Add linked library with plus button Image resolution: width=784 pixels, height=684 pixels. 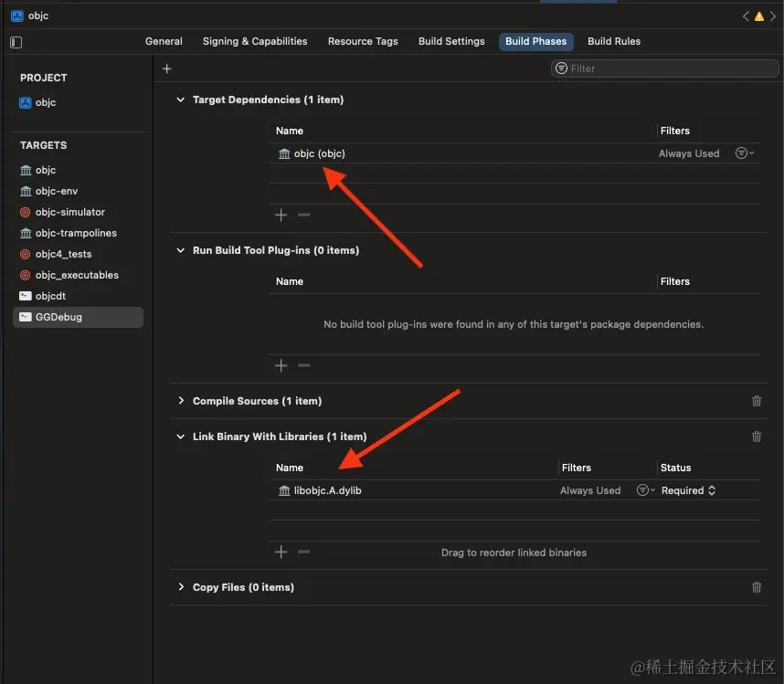click(x=281, y=552)
